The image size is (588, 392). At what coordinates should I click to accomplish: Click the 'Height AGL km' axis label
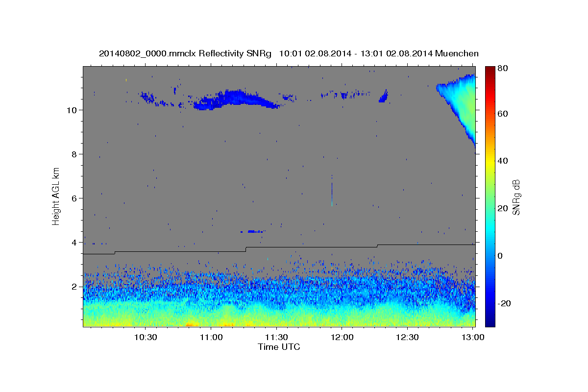pos(56,196)
